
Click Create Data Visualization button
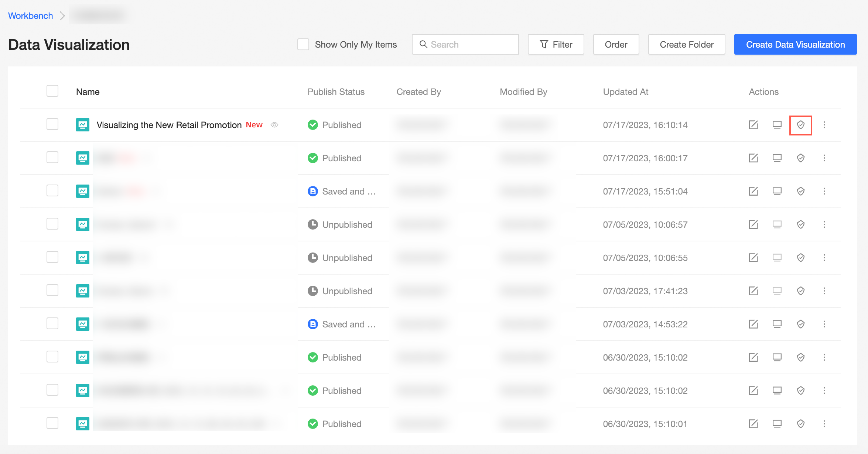(795, 45)
